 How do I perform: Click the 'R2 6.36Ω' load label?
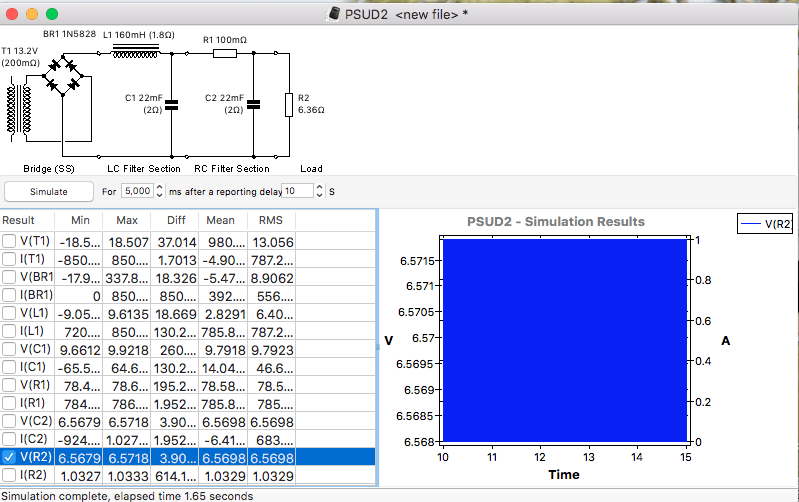(x=311, y=104)
